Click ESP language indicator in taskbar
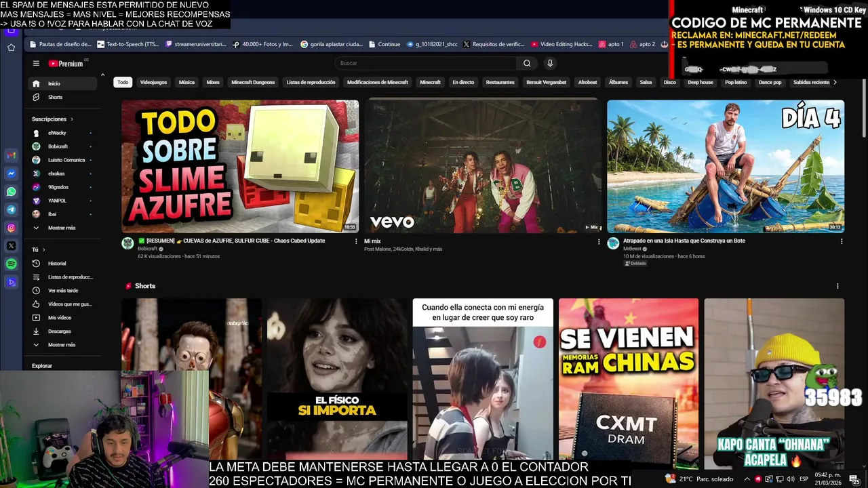The image size is (868, 488). [804, 479]
